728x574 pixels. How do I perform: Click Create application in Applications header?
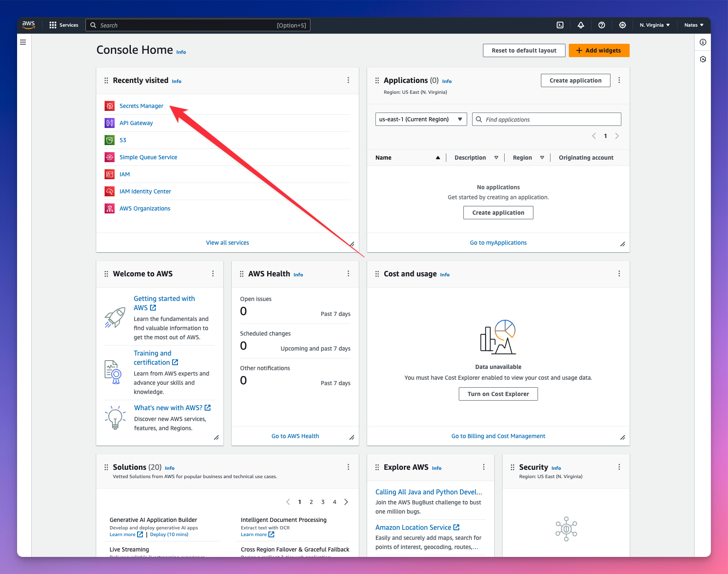[575, 80]
